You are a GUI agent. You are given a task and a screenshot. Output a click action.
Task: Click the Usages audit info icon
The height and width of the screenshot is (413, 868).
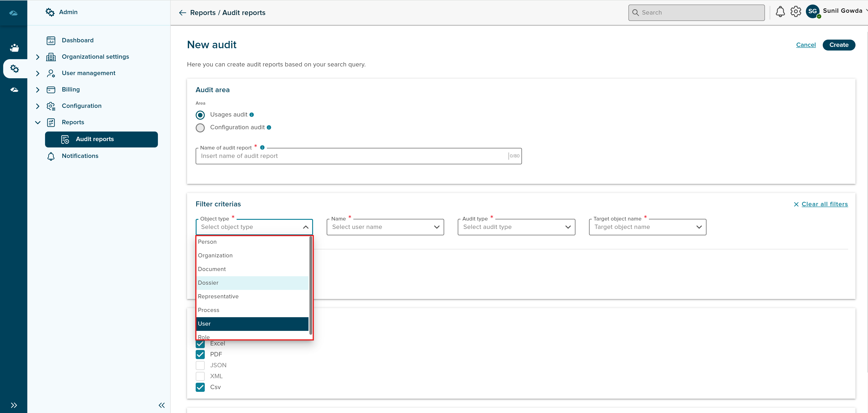point(252,115)
